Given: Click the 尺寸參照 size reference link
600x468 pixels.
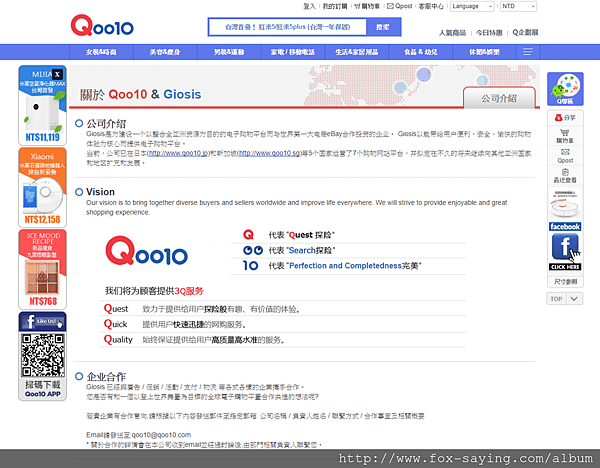Looking at the screenshot, I should point(565,282).
